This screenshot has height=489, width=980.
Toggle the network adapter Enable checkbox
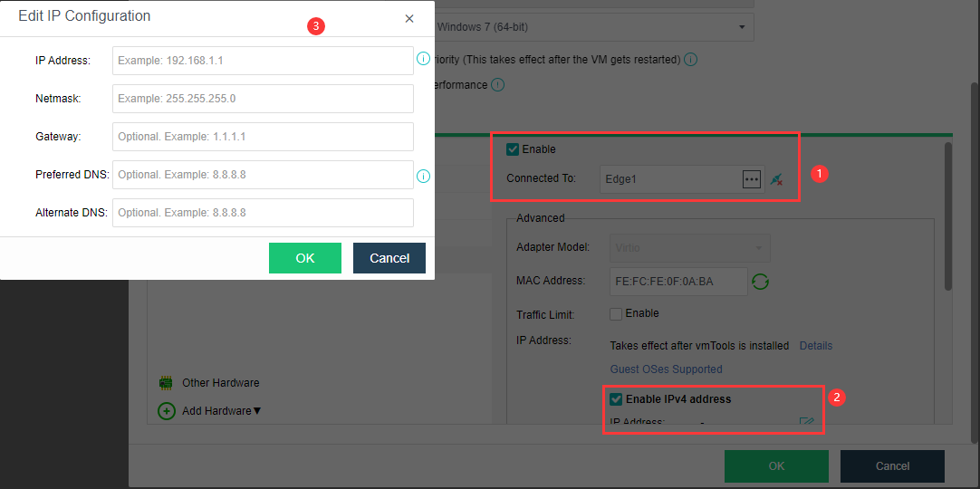click(513, 149)
